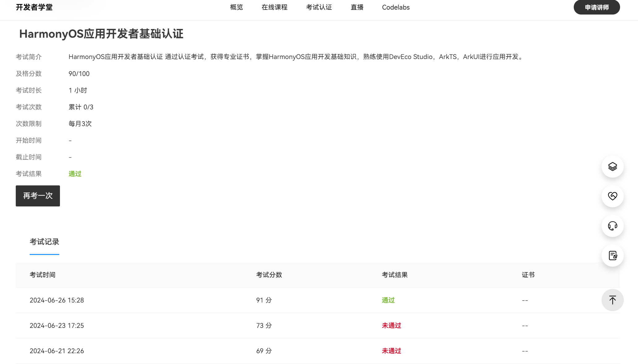Click the certificate cell for 2024-06-26
This screenshot has width=638, height=364.
(x=525, y=300)
